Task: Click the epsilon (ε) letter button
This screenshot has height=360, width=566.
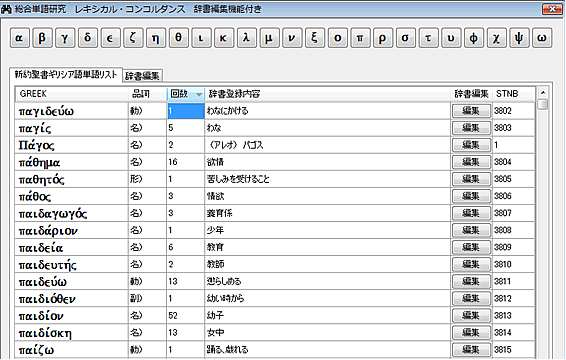Action: [110, 38]
